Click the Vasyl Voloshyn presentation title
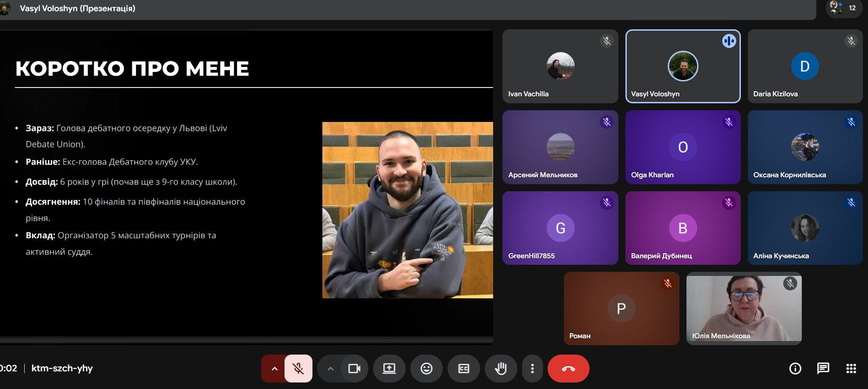 point(77,8)
